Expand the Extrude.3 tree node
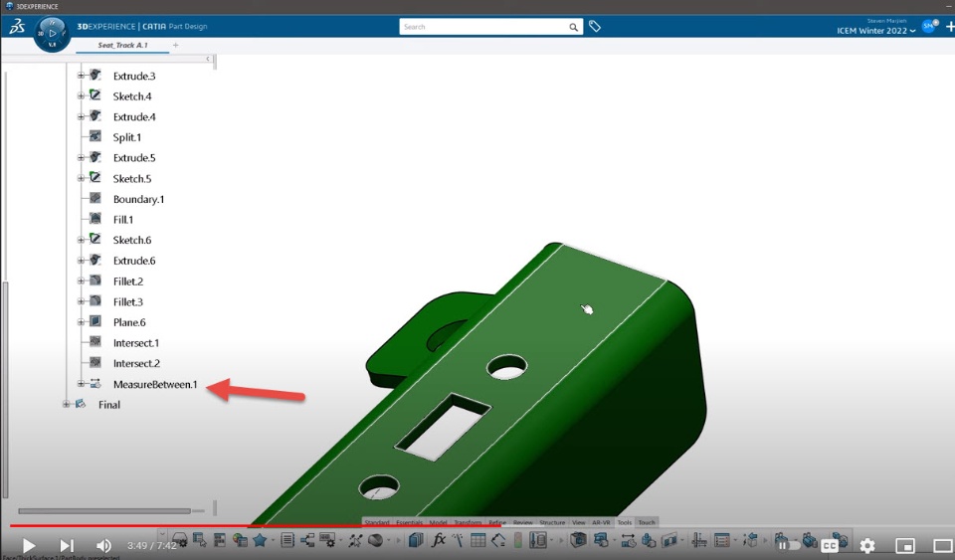This screenshot has width=955, height=560. pyautogui.click(x=81, y=76)
